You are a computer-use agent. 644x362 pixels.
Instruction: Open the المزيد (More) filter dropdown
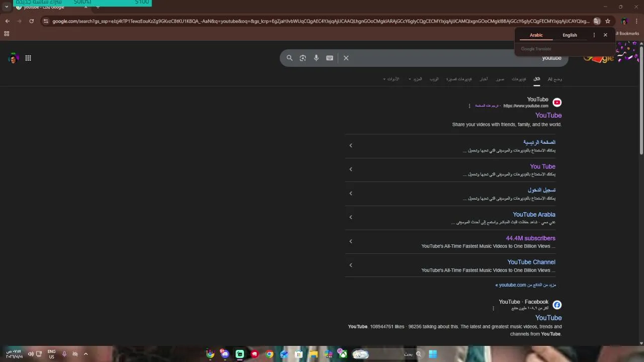[x=416, y=79]
